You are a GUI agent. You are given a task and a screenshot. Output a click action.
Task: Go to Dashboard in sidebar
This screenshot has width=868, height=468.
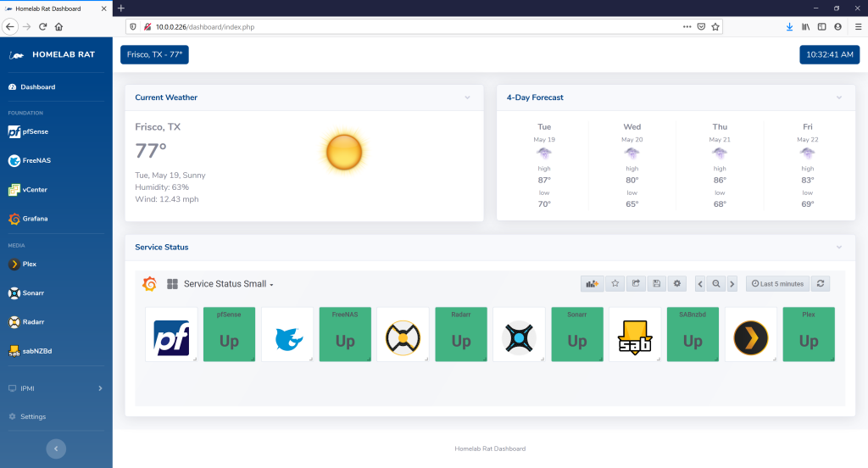click(x=32, y=87)
